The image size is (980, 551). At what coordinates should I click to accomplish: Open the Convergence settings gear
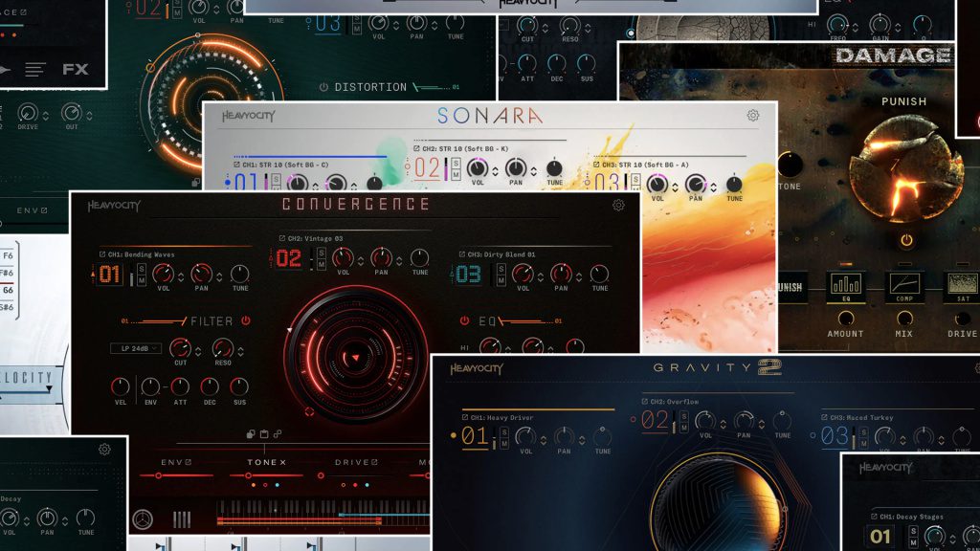(x=618, y=205)
